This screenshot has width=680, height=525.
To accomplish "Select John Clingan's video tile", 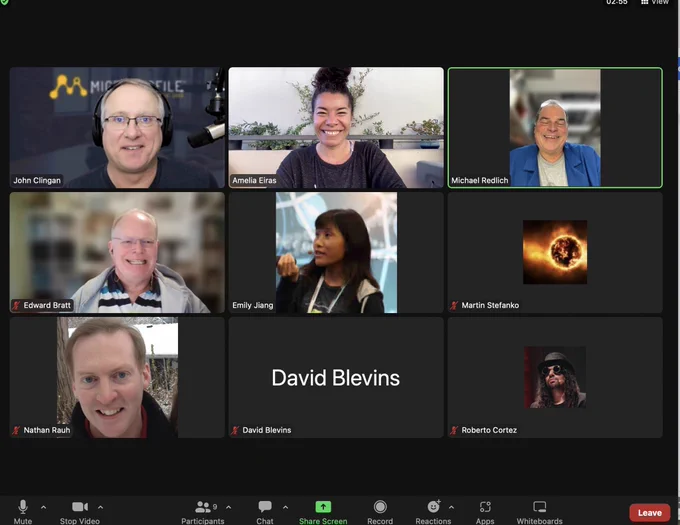I will [x=117, y=127].
